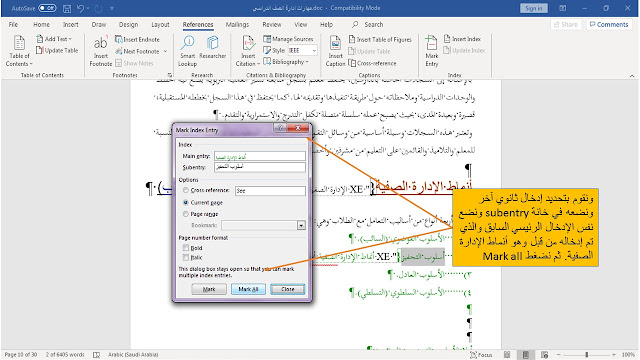Screen dimensions: 640x360
Task: Open Manage Sources
Action: [288, 39]
